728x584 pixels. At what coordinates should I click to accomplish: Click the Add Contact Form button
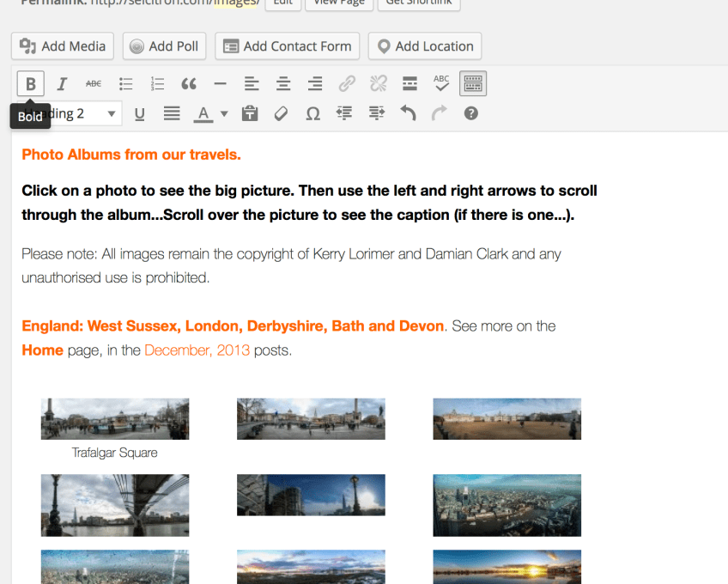click(288, 46)
